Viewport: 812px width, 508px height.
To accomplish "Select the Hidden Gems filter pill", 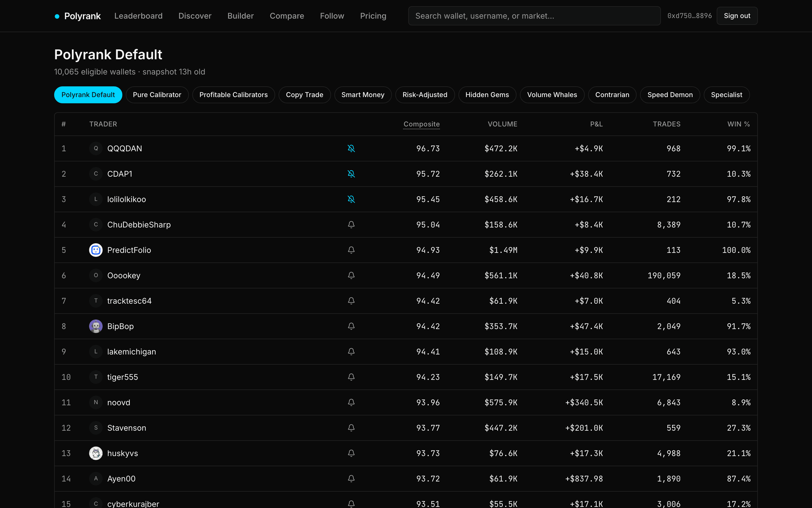I will click(487, 95).
